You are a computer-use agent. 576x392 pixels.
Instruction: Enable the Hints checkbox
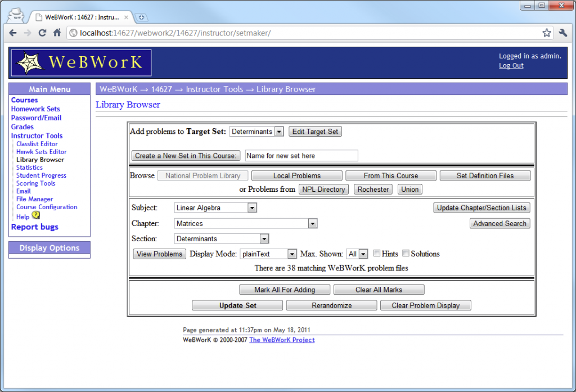click(376, 253)
